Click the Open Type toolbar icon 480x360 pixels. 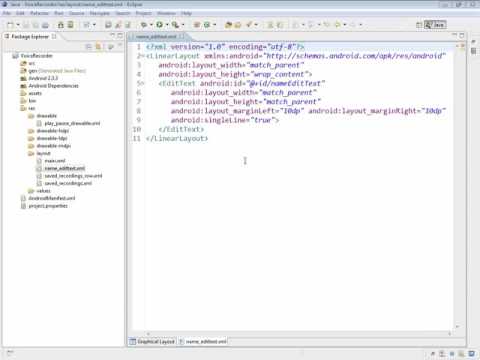coord(229,25)
